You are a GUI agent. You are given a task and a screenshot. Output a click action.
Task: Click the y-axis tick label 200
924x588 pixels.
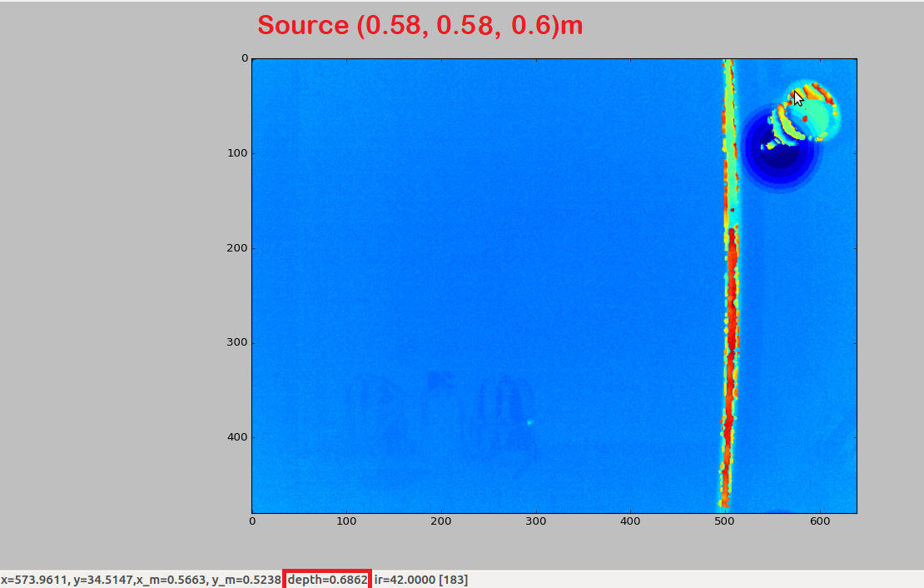click(237, 247)
